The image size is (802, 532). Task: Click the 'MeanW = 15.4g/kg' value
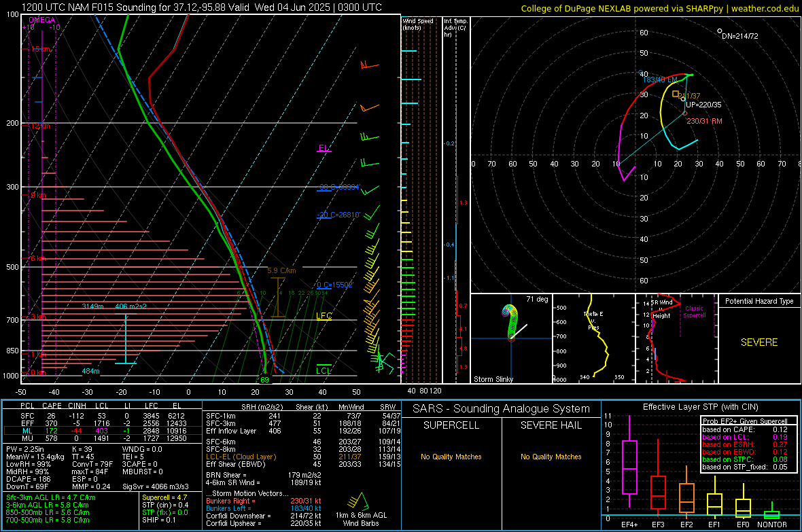click(x=35, y=457)
